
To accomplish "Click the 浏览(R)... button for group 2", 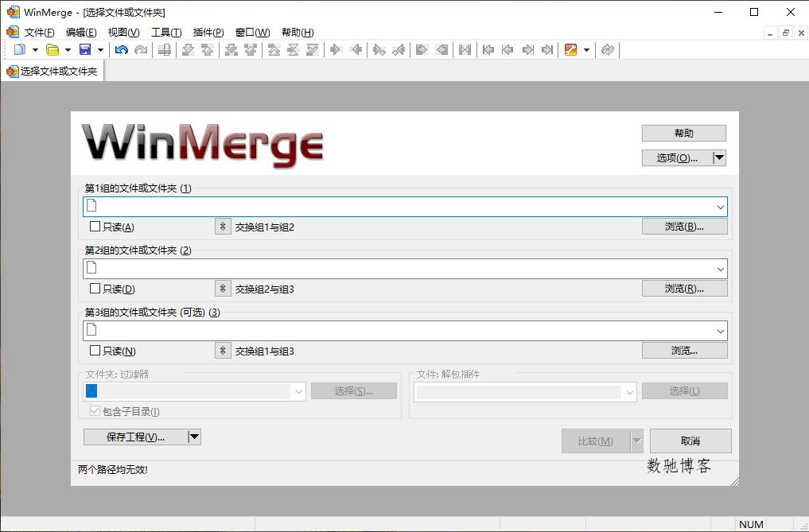I will tap(684, 289).
